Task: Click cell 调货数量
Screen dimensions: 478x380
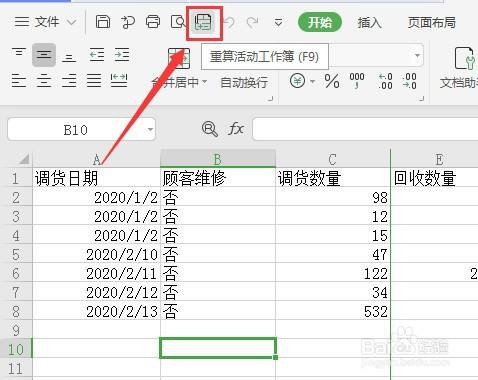Action: (333, 178)
